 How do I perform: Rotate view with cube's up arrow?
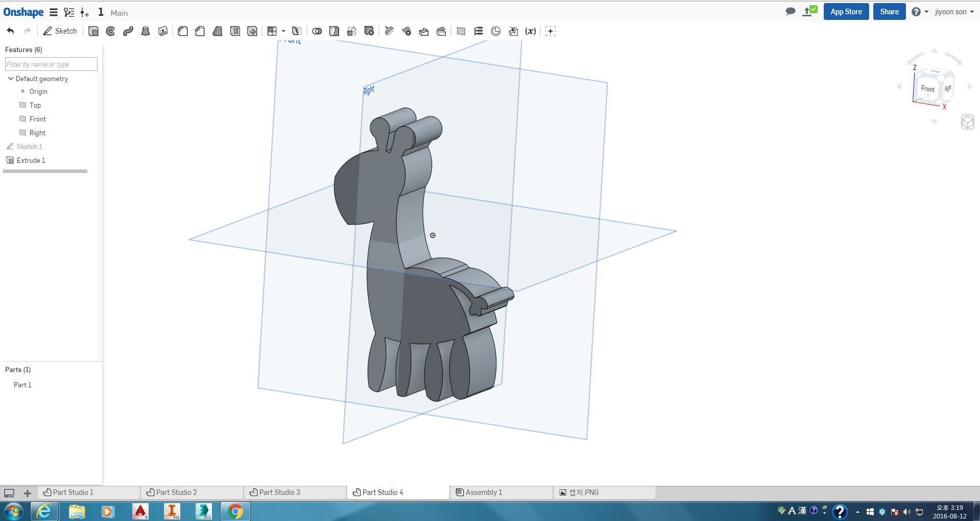click(x=935, y=51)
